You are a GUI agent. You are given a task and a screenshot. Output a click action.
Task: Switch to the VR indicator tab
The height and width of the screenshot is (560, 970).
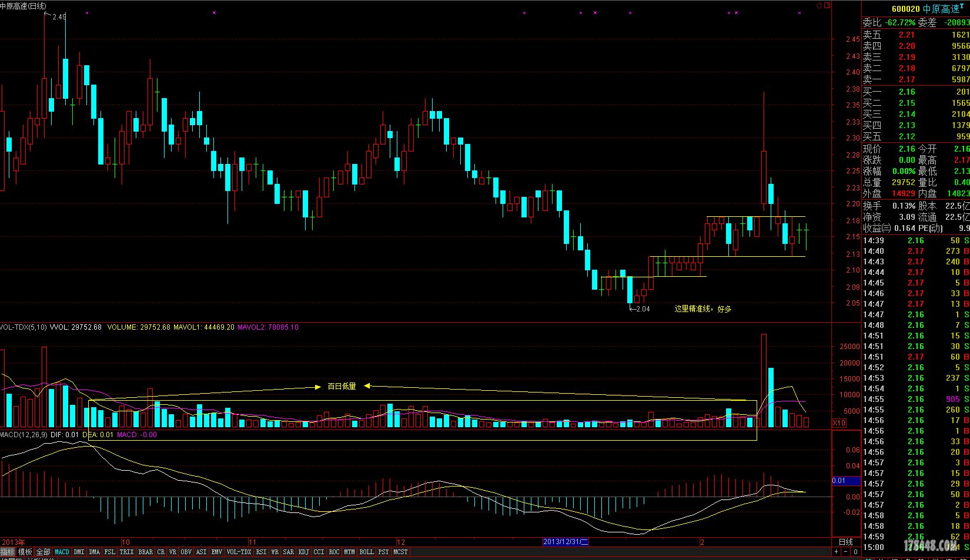point(173,552)
